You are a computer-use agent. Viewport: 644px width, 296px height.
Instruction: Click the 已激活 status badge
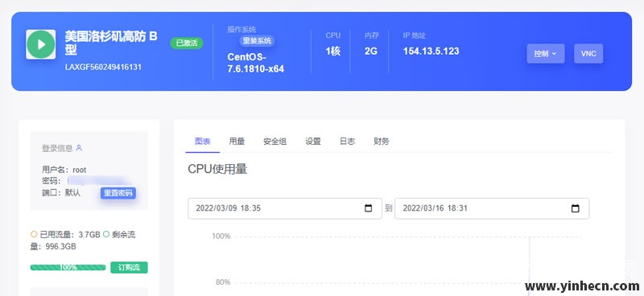(x=187, y=43)
